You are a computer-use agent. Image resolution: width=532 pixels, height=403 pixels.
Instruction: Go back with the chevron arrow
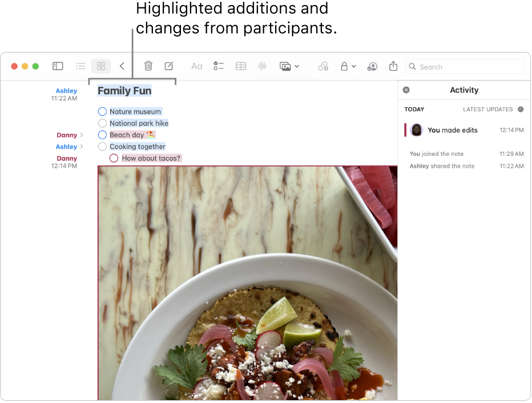(x=122, y=66)
